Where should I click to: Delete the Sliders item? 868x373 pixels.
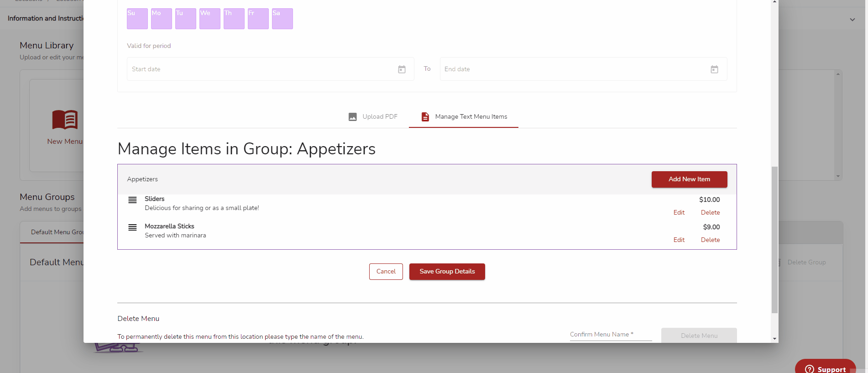(x=710, y=212)
